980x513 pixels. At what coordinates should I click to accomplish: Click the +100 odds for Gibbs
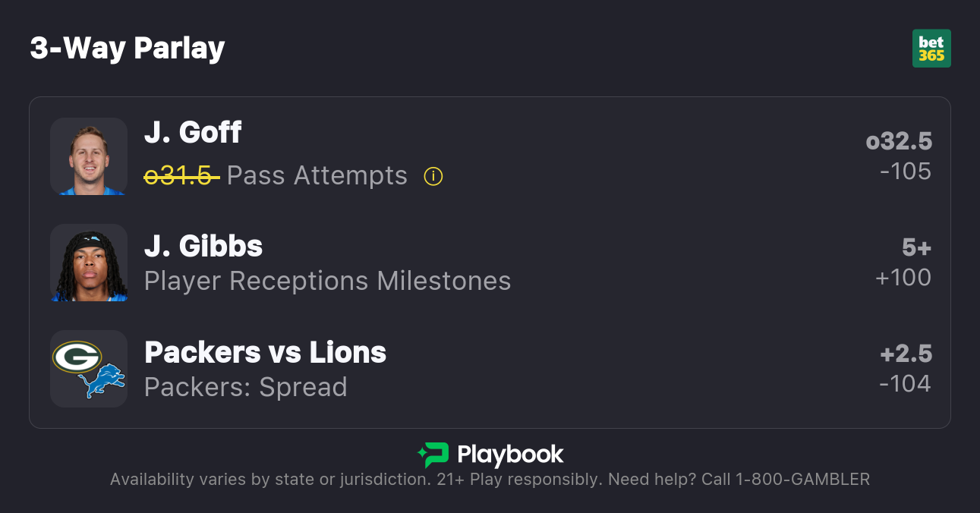pos(903,278)
